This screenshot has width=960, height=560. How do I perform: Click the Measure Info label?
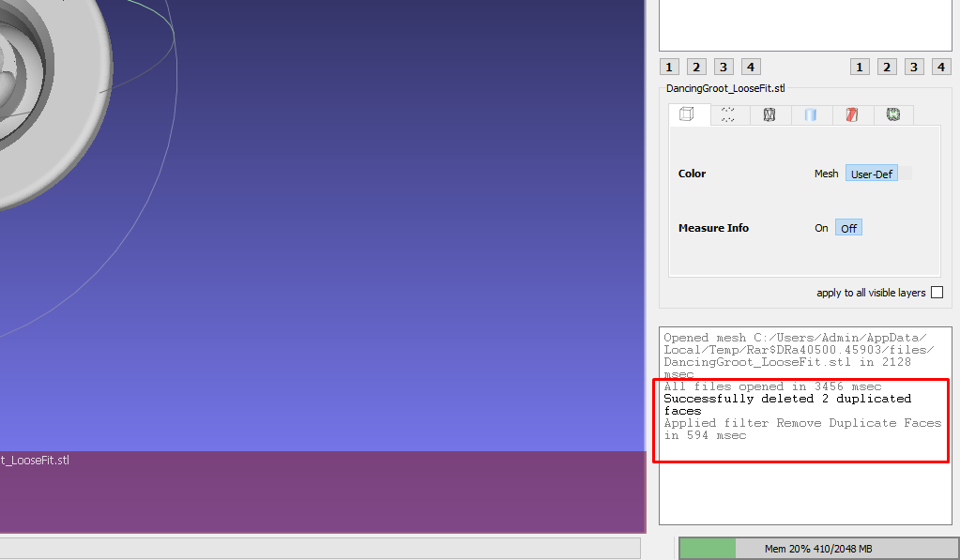(713, 228)
